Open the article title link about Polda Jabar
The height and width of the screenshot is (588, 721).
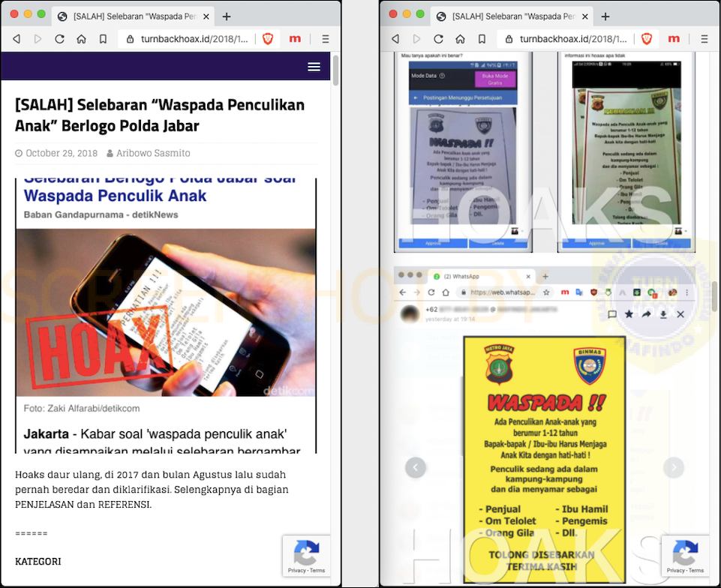(x=160, y=115)
